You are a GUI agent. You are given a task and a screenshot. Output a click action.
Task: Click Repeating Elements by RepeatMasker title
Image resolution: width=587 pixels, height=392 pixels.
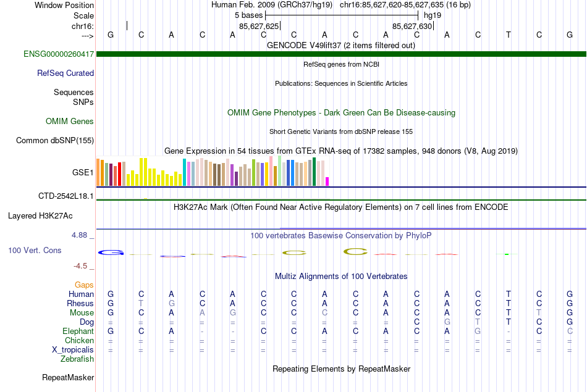tap(341, 369)
